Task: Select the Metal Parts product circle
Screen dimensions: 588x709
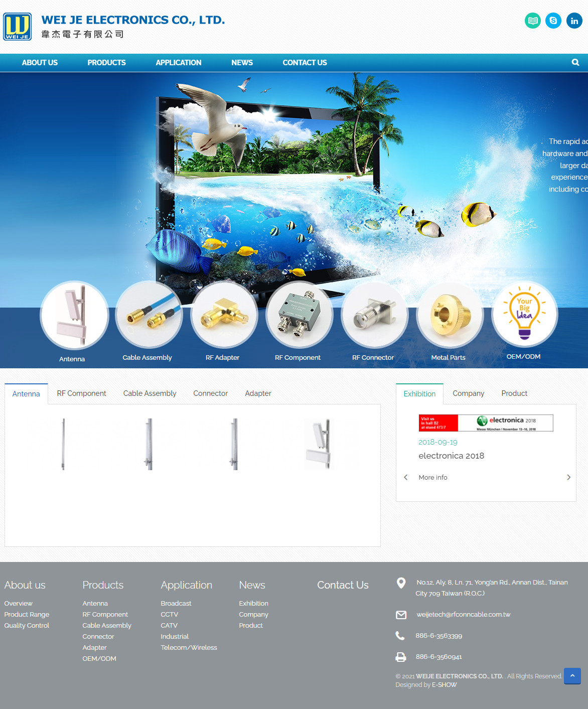Action: click(450, 315)
